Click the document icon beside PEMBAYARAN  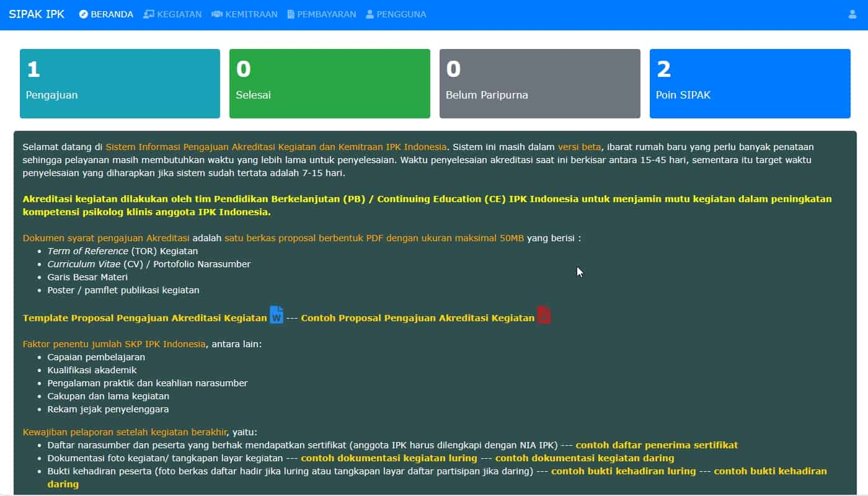click(291, 14)
